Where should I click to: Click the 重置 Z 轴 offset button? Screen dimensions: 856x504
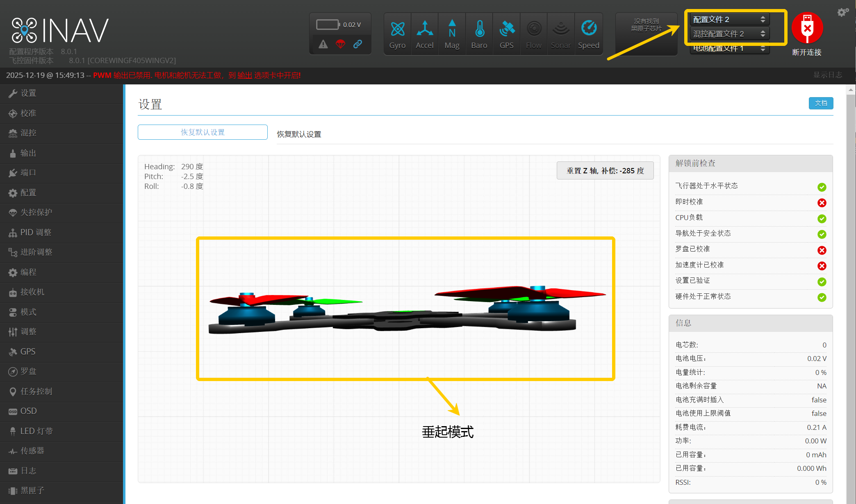(605, 170)
